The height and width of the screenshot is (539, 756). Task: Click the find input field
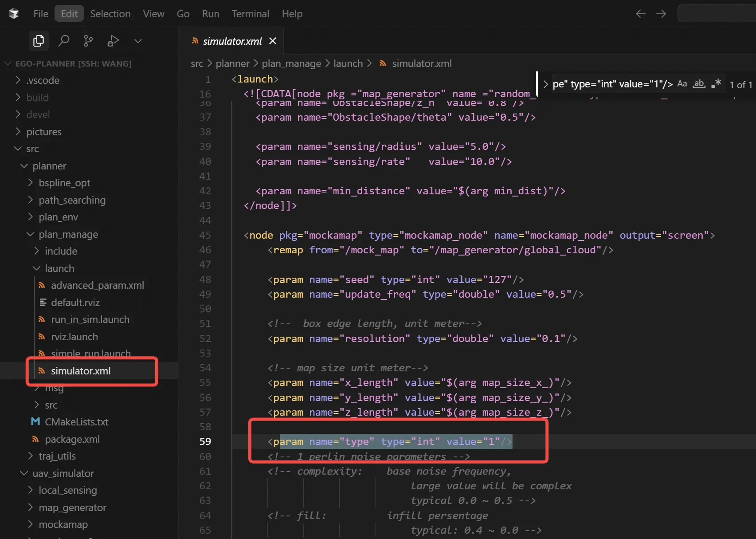[x=612, y=84]
